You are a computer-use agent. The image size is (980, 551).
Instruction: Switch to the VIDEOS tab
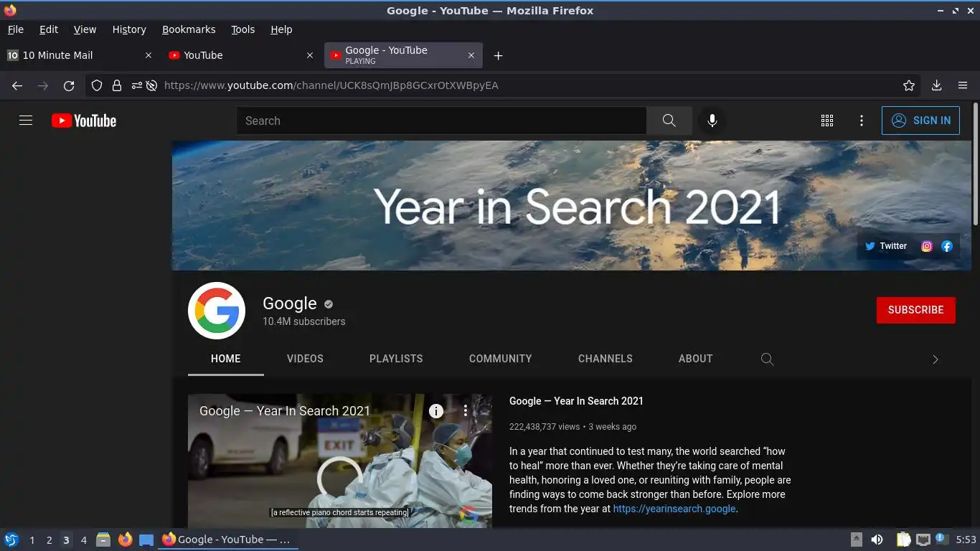click(x=305, y=359)
